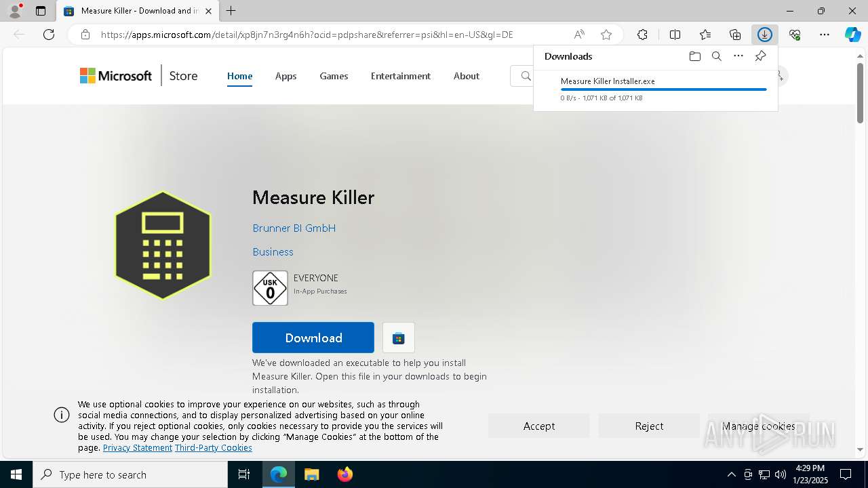Open a new browser tab

[x=231, y=11]
